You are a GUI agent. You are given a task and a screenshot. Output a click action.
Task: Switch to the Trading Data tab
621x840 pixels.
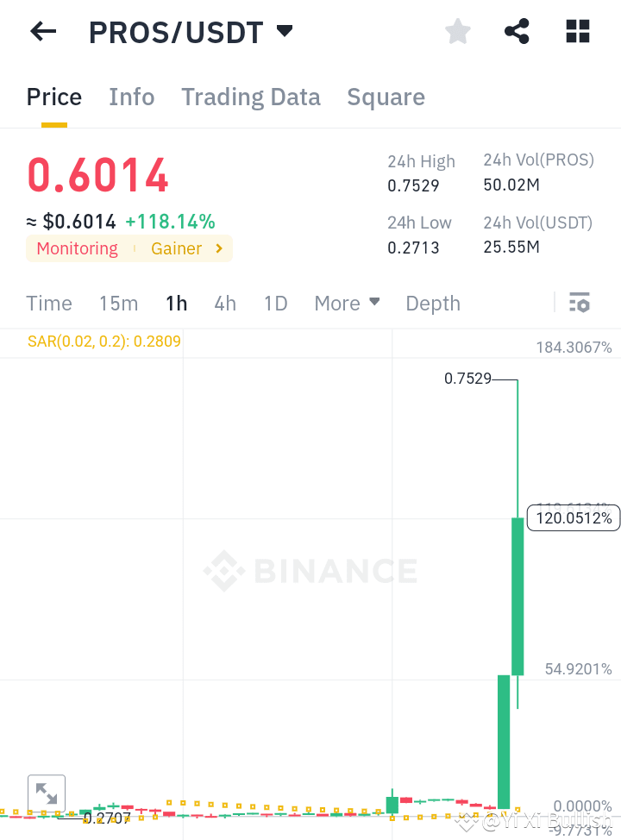(250, 97)
